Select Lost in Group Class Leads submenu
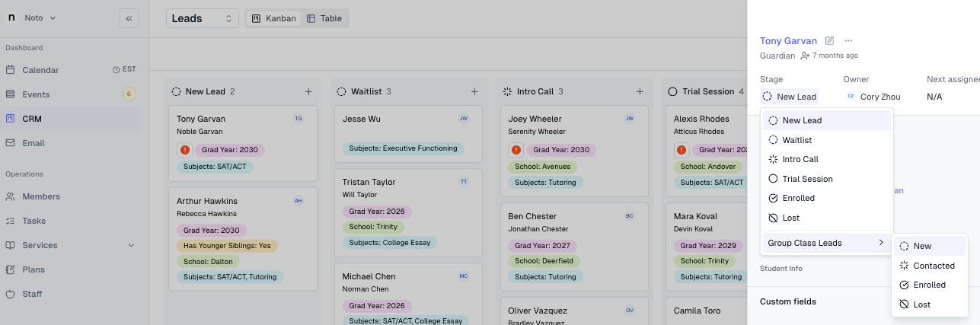Screen dimensions: 980x325 (x=930, y=304)
